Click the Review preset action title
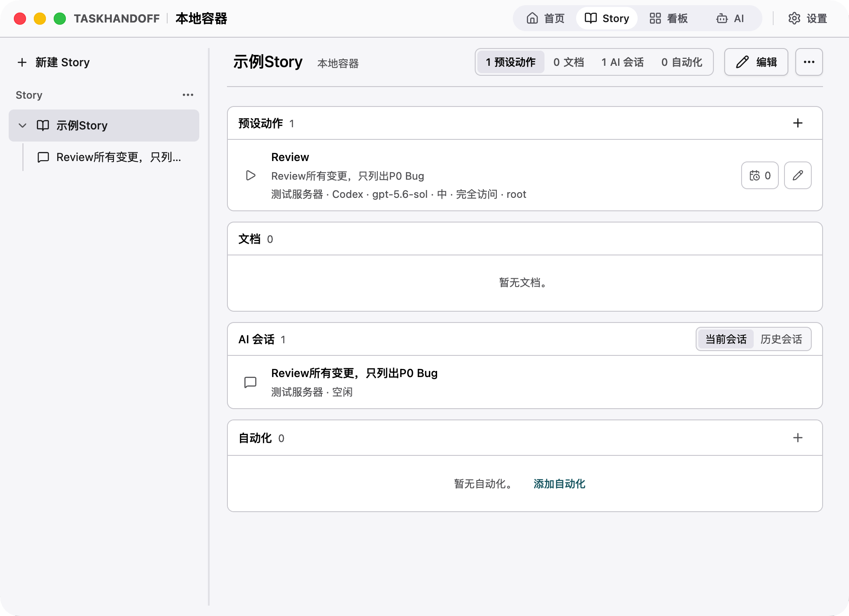Image resolution: width=849 pixels, height=616 pixels. click(x=290, y=157)
